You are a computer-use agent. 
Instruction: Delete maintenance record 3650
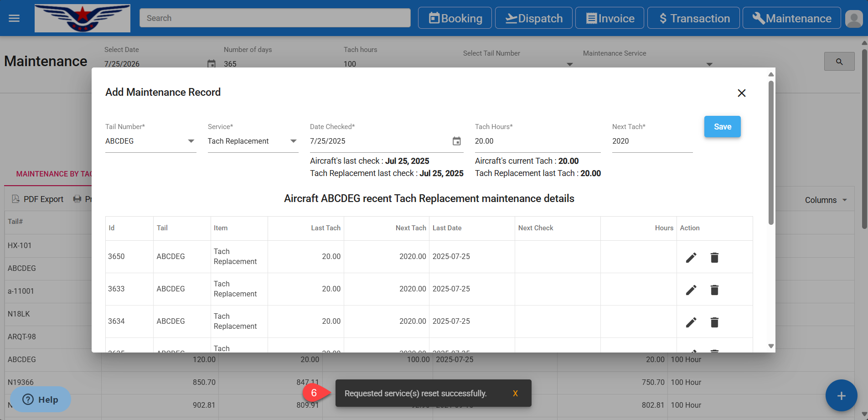pos(714,258)
